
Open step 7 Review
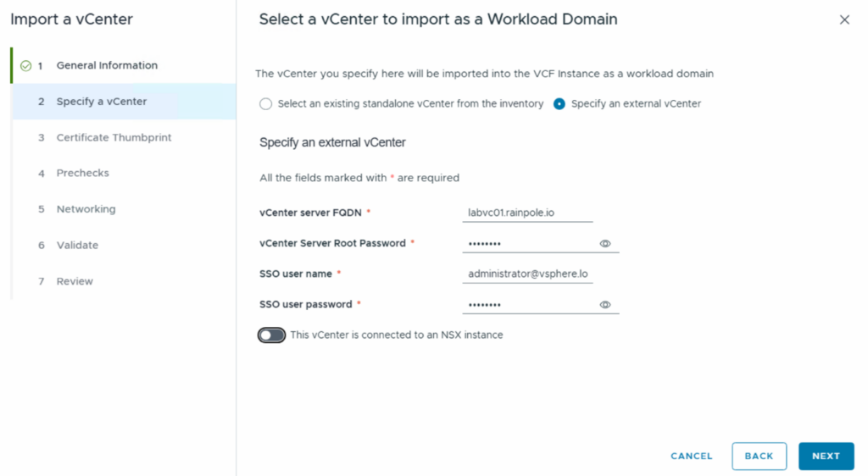pos(75,281)
